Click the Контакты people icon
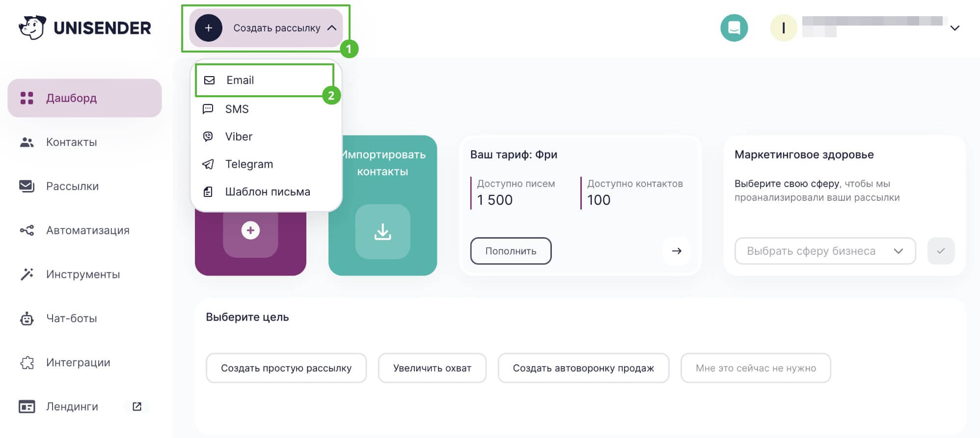The height and width of the screenshot is (438, 980). tap(27, 142)
